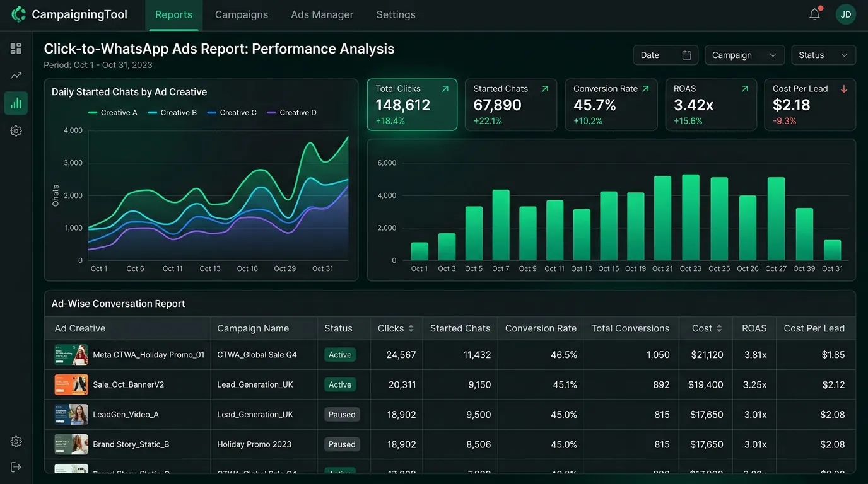Click the arrow icon on Started Chats card
The height and width of the screenshot is (484, 868).
pyautogui.click(x=545, y=89)
